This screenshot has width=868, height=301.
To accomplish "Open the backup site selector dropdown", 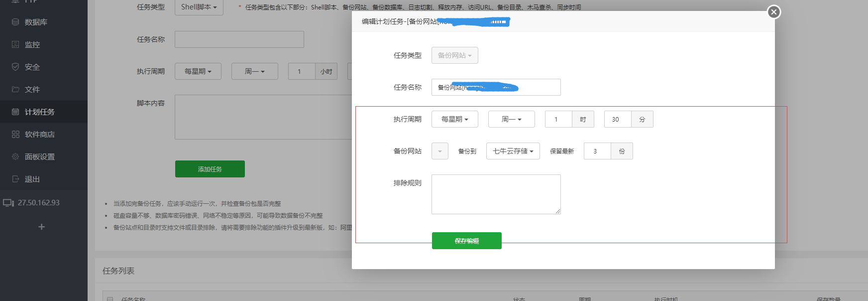I will click(x=440, y=151).
